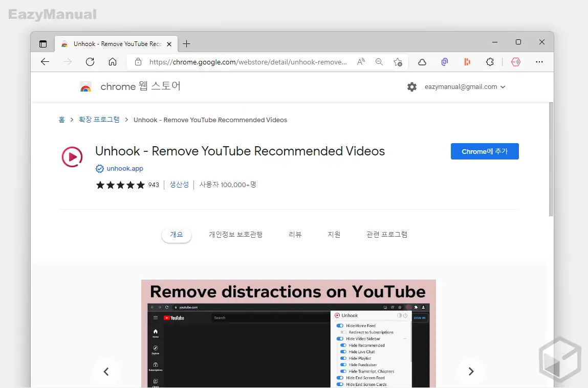The height and width of the screenshot is (388, 588).
Task: Select the Unhook - Remove YouTube browser tab
Action: [116, 44]
